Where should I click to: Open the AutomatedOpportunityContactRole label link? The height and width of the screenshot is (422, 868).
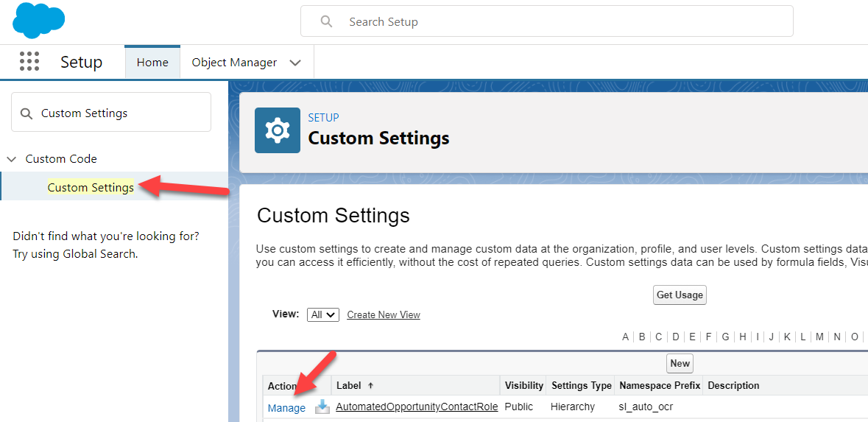point(417,407)
